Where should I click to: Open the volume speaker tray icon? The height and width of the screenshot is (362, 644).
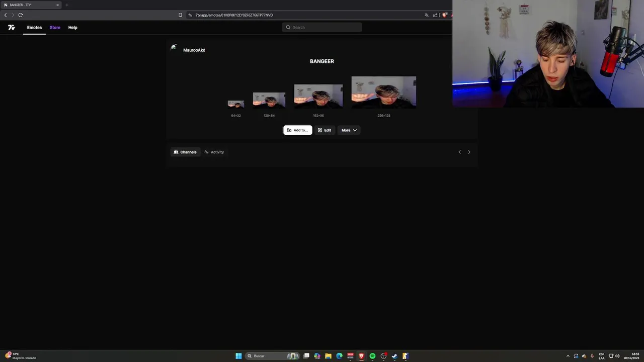tap(617, 356)
